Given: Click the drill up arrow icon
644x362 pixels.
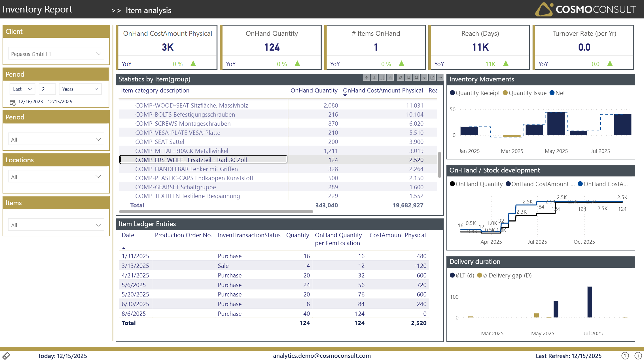Looking at the screenshot, I should click(367, 77).
